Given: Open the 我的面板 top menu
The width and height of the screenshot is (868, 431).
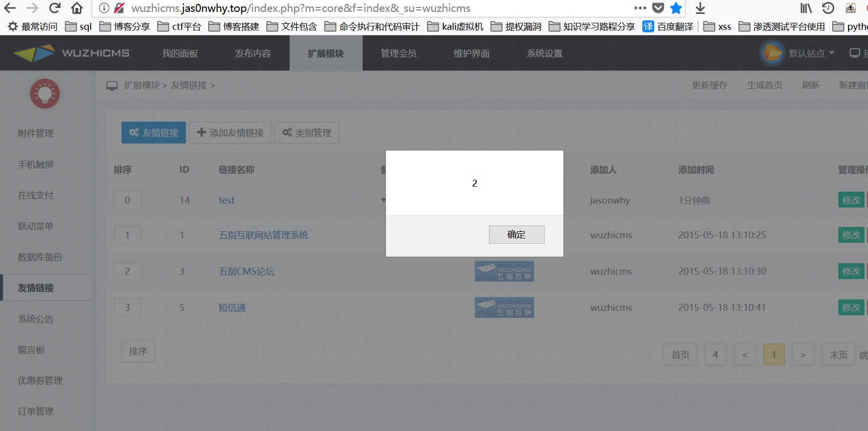Looking at the screenshot, I should point(180,53).
